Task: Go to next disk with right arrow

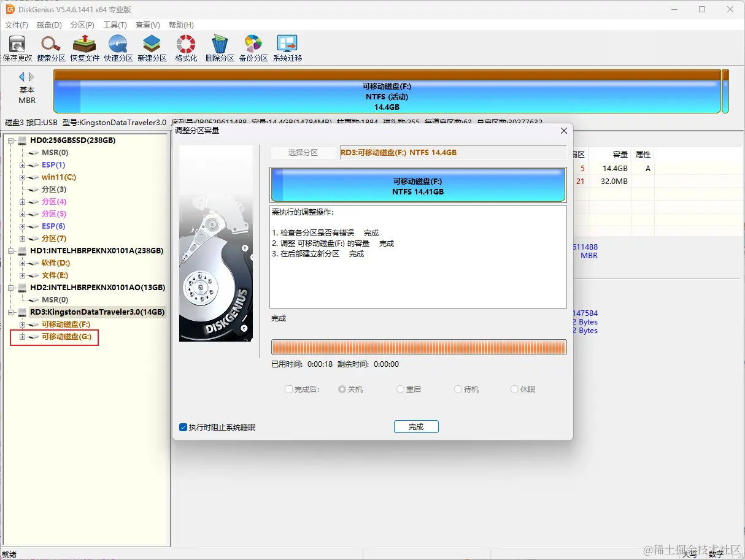Action: click(x=31, y=77)
